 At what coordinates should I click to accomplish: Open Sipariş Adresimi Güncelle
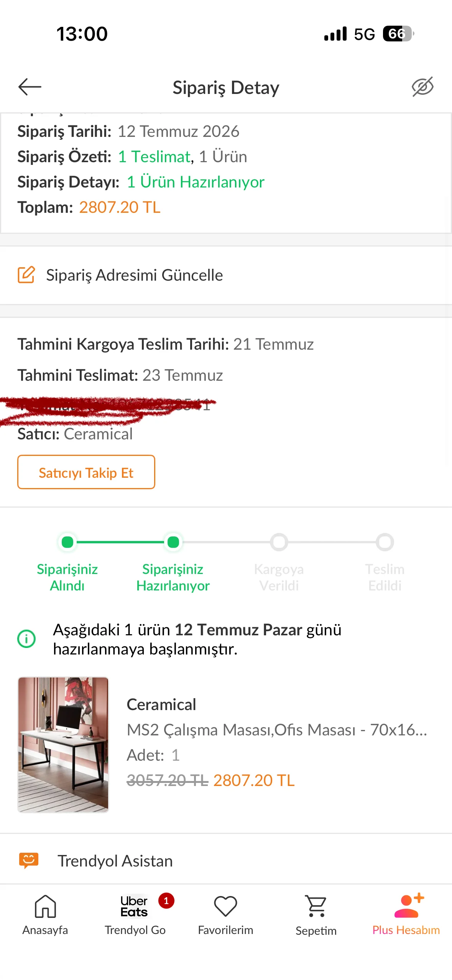pos(226,275)
